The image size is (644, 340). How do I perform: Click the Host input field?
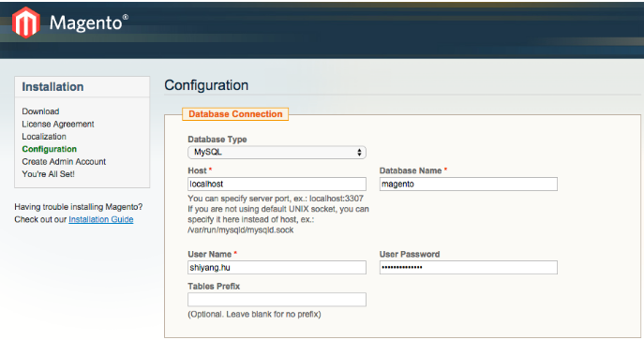(x=277, y=185)
